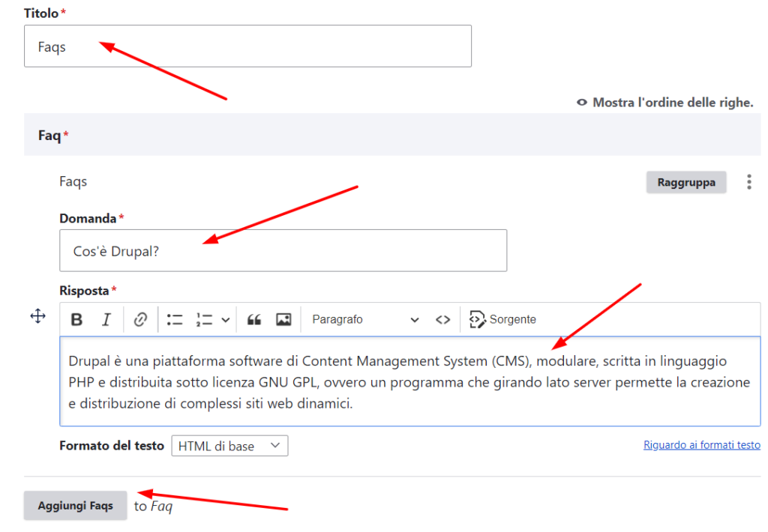
Task: Create a bulleted list in the editor
Action: coord(175,319)
